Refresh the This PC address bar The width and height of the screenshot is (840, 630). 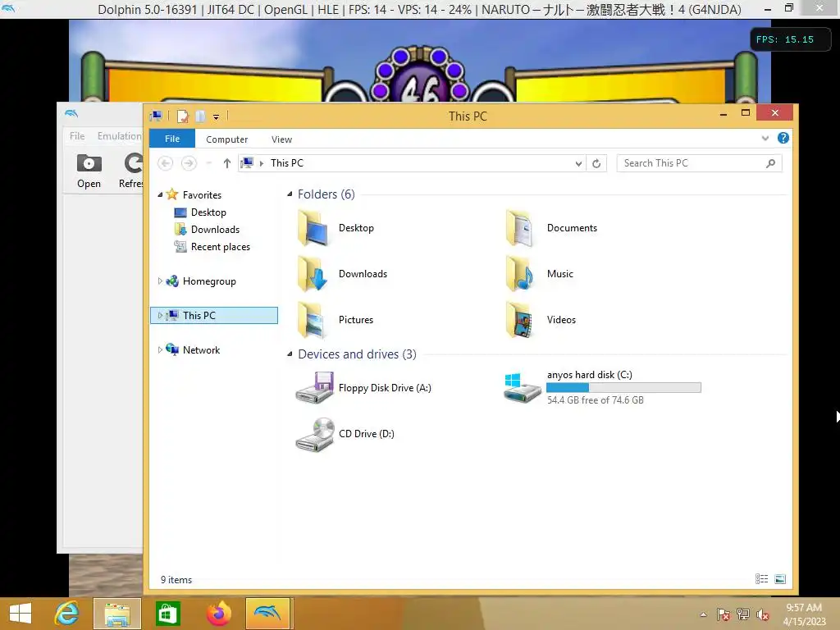click(x=596, y=163)
